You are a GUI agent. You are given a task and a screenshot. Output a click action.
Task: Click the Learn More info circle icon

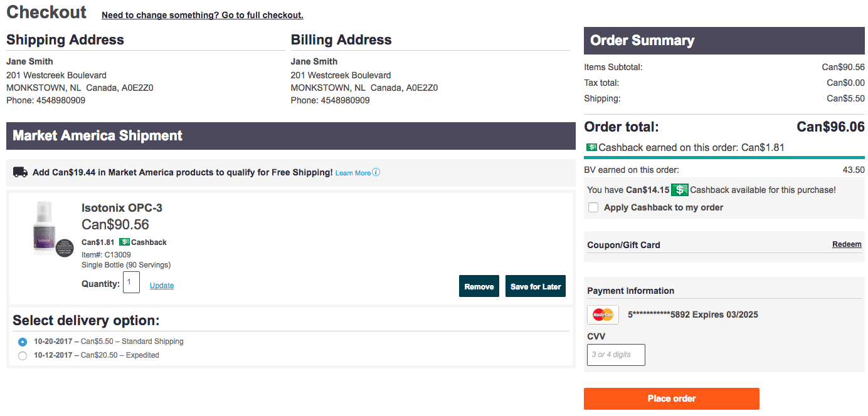point(376,172)
